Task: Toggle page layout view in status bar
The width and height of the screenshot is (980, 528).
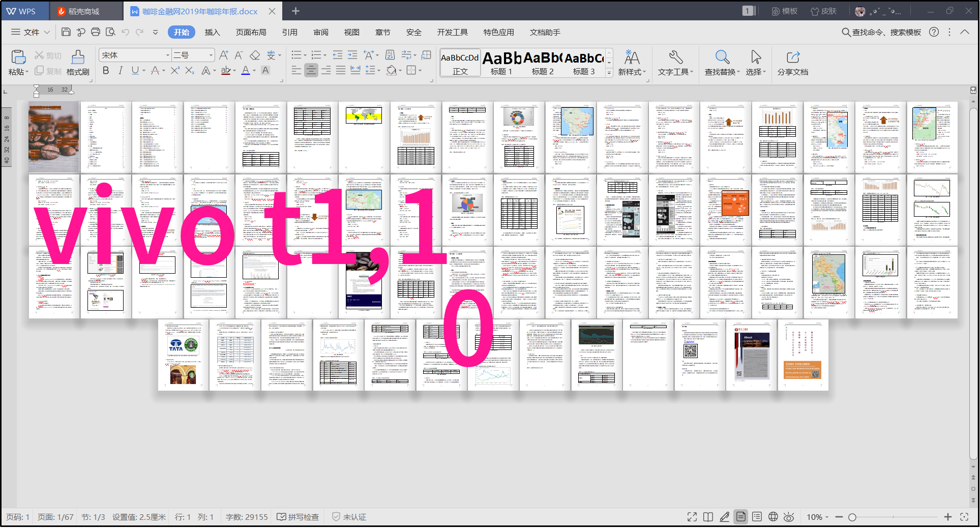Action: 741,517
